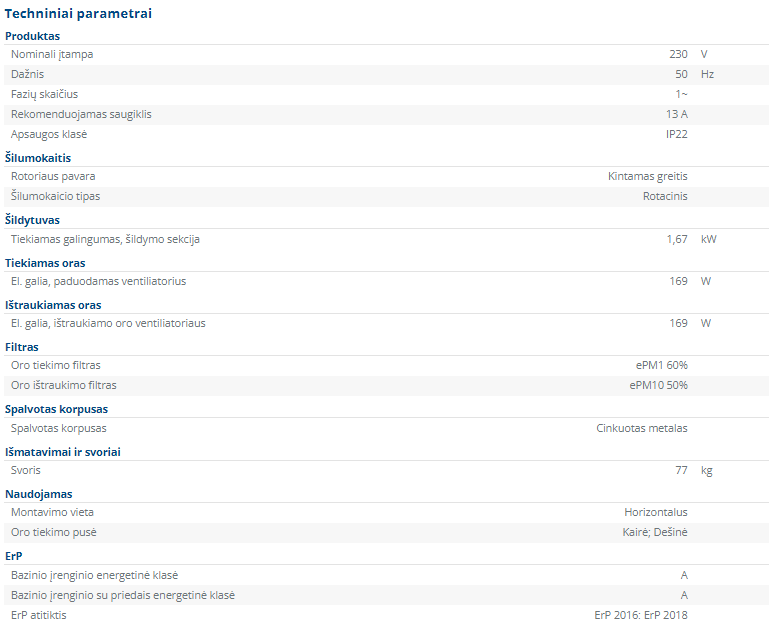Select the ePM1 60% filter value
This screenshot has height=619, width=769.
pyautogui.click(x=662, y=365)
